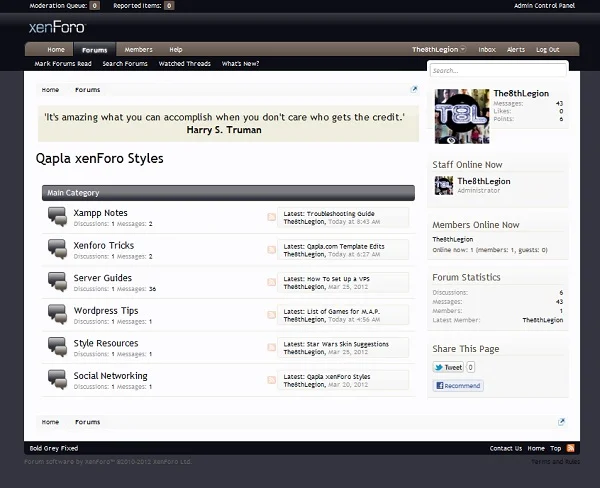The width and height of the screenshot is (600, 488).
Task: Open latest thread Qapla.com Template Edits
Action: coord(346,246)
